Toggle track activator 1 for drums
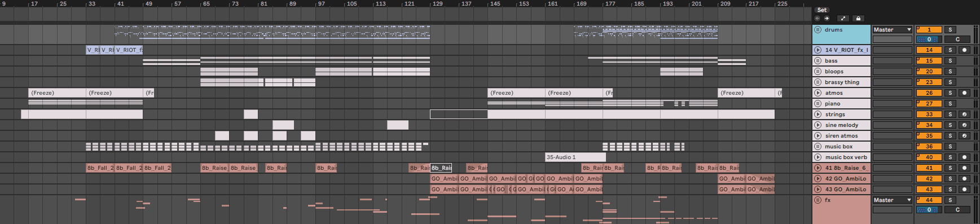The height and width of the screenshot is (224, 980). coord(929,30)
